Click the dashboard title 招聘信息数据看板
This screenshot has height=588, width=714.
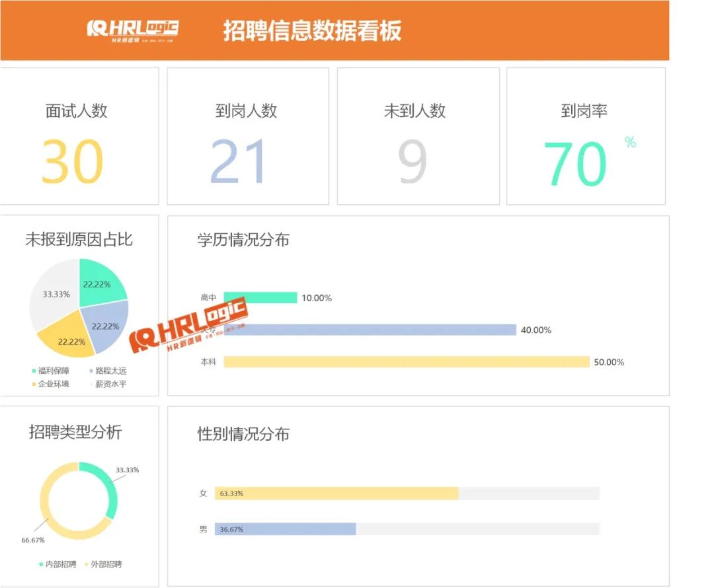point(312,31)
